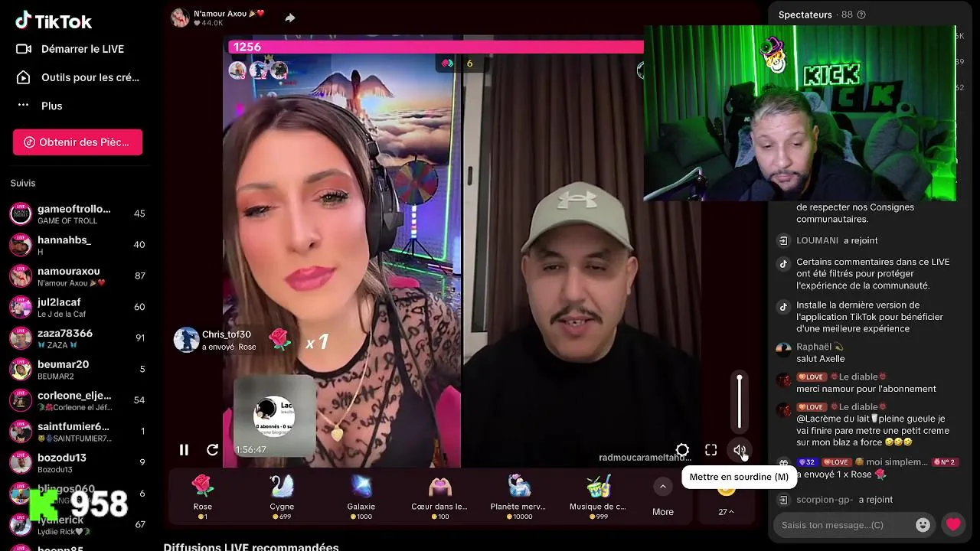
Task: Open the emoji picker
Action: (923, 525)
